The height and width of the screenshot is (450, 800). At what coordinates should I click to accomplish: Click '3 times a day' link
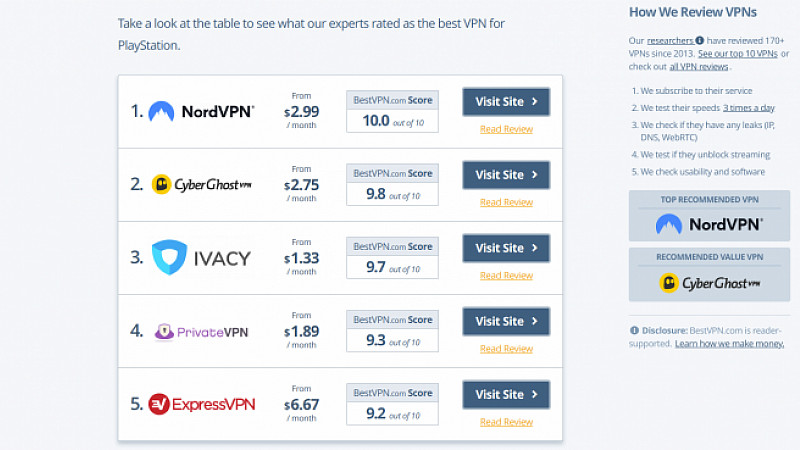click(748, 108)
